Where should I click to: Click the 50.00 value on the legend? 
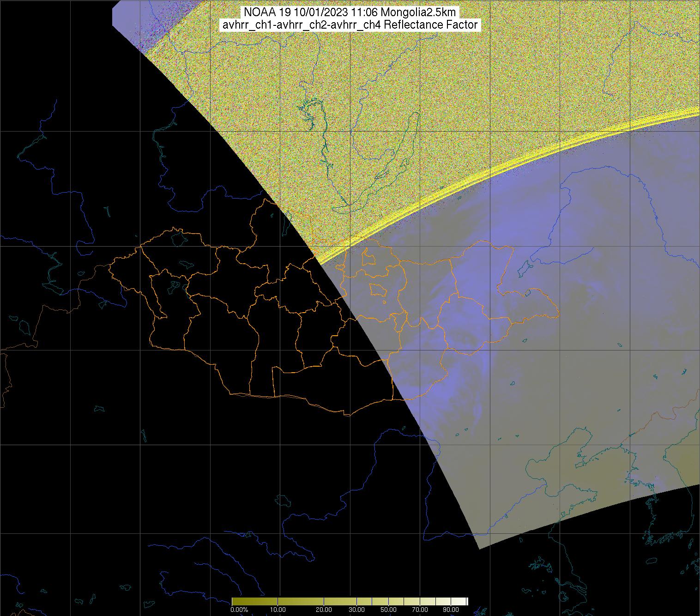click(x=389, y=610)
